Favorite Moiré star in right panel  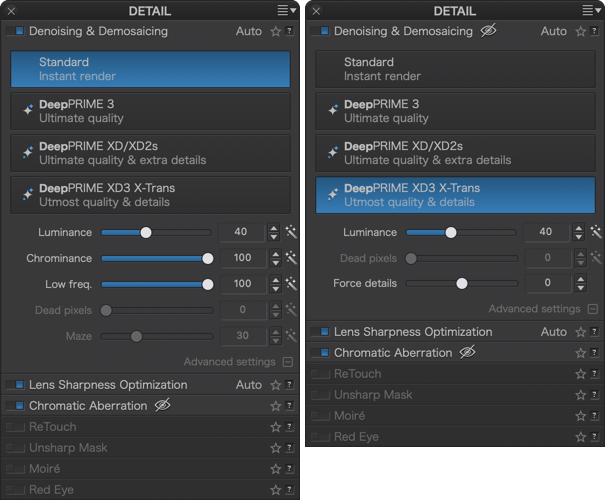580,416
